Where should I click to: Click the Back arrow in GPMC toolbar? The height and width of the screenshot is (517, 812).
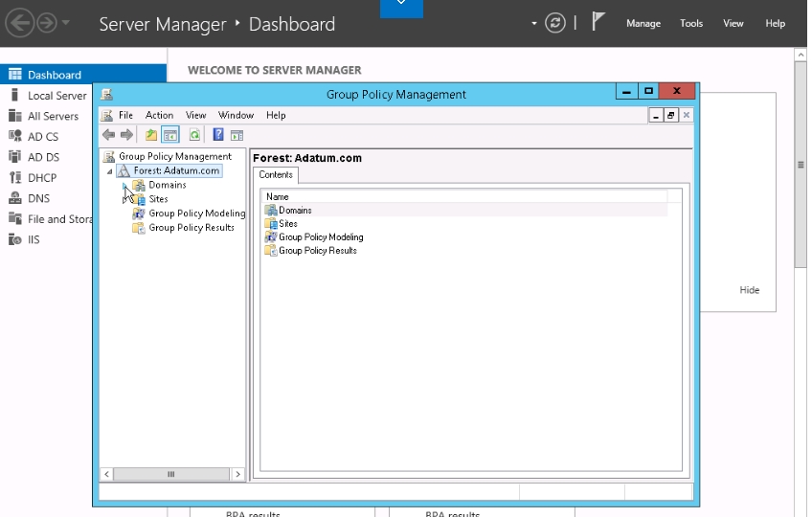tap(109, 135)
